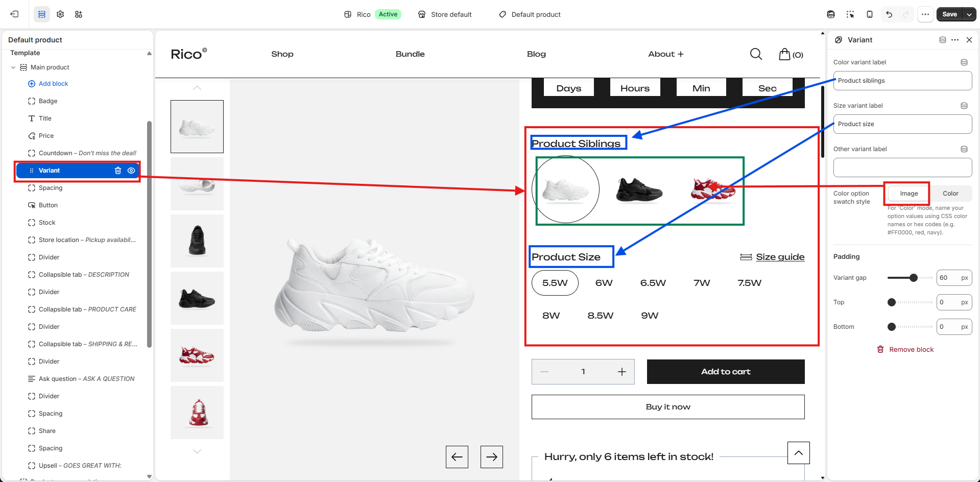Screen dimensions: 980x482
Task: Close the Variant settings panel
Action: pyautogui.click(x=969, y=40)
